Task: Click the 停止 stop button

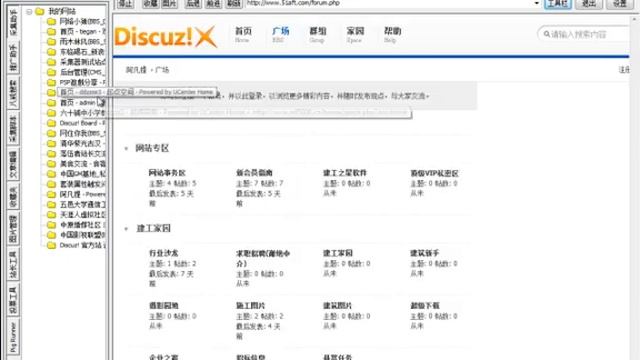Action: [x=125, y=4]
